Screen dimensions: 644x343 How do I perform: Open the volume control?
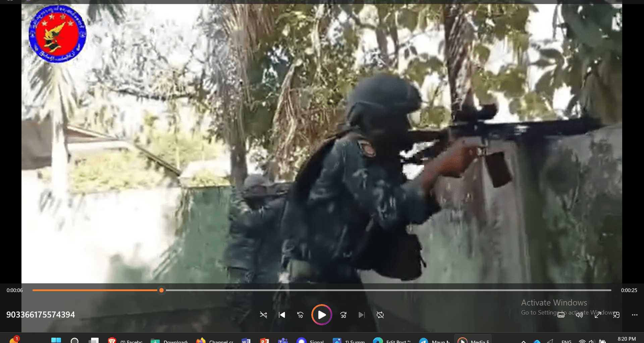[x=579, y=315]
